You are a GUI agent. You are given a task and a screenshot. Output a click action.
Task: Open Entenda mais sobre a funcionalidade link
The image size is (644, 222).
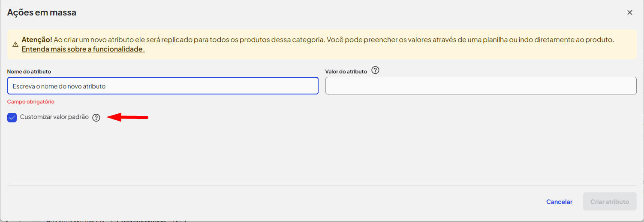pos(83,49)
